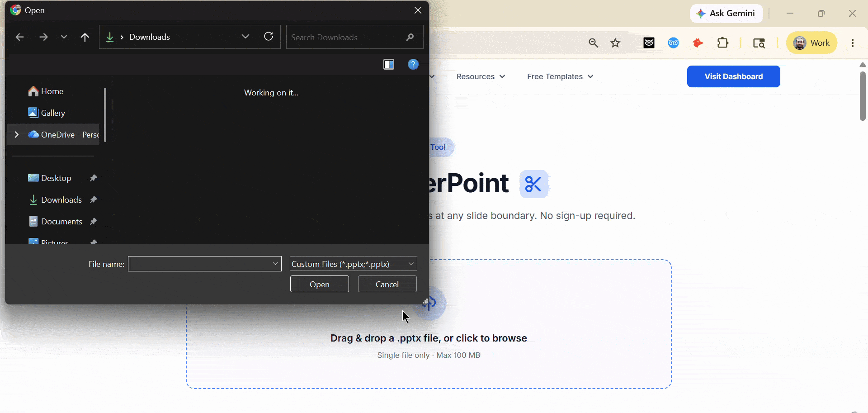Open the black envelope extension icon
This screenshot has height=413, width=868.
pos(649,43)
